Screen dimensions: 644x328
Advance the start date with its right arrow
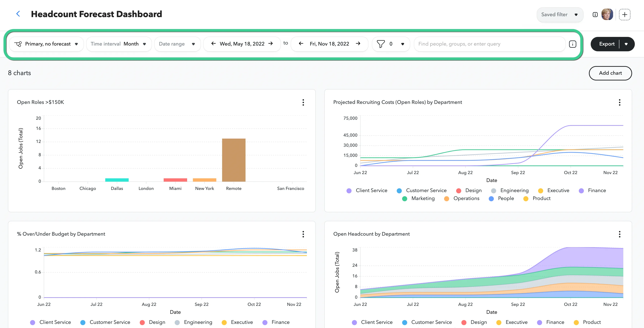[x=270, y=44]
